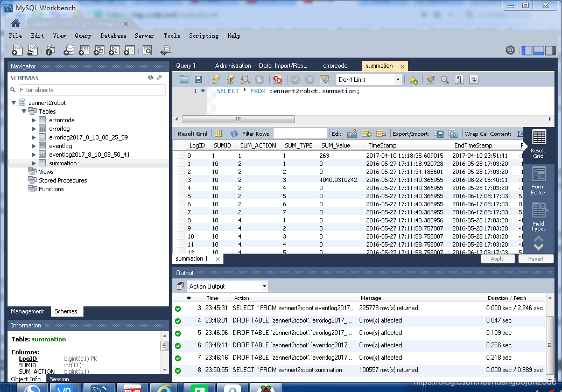
Task: Create a new SQL tab icon
Action: click(17, 50)
